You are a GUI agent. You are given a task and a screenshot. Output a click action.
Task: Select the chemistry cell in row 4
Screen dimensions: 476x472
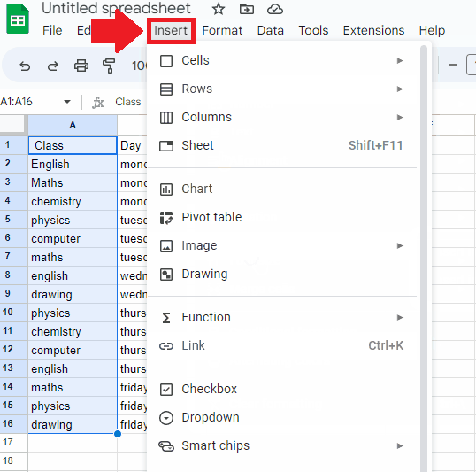click(x=73, y=202)
